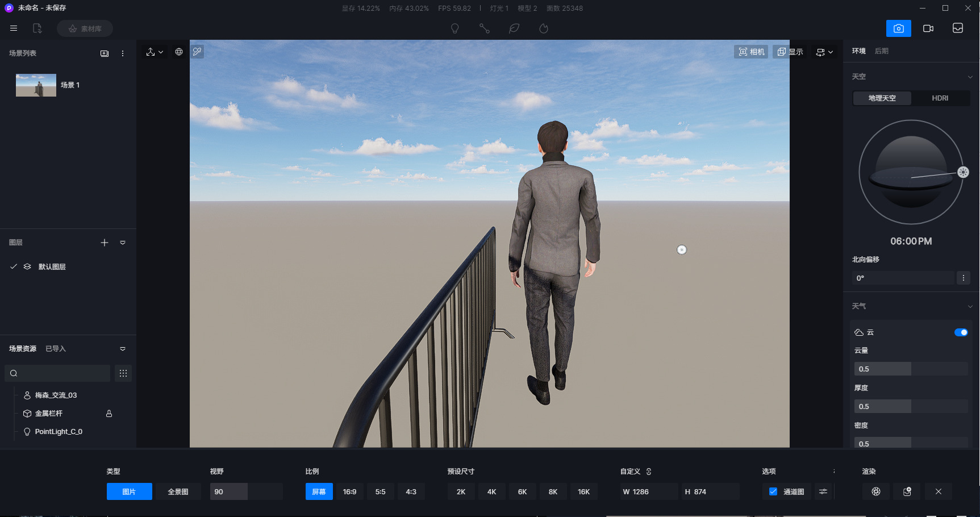
Task: Open the video recording mode icon
Action: coord(928,28)
